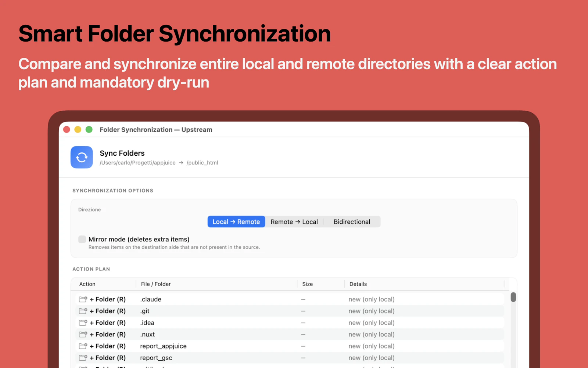Click the add-folder icon for report_gsc

click(x=83, y=358)
